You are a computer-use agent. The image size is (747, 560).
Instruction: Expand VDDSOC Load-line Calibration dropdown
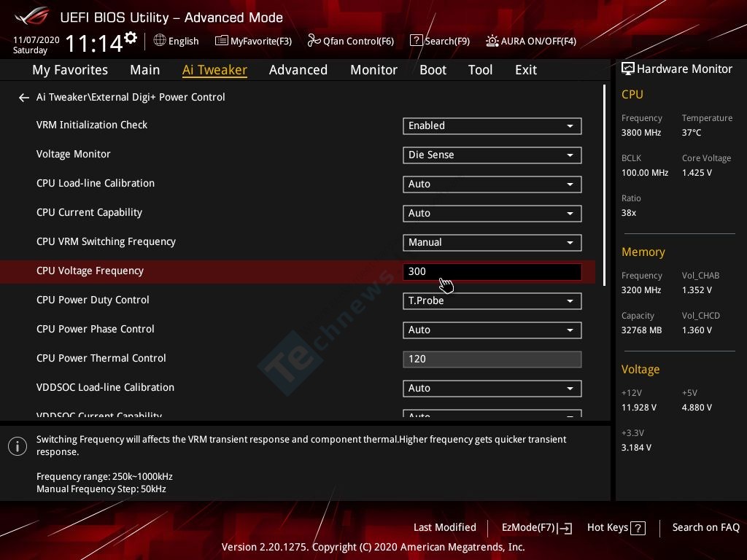click(492, 388)
